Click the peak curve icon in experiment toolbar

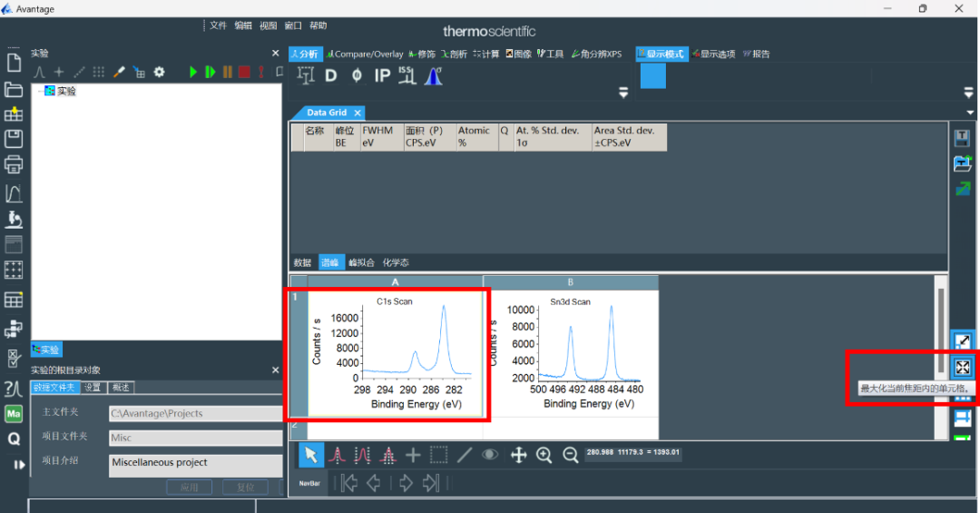point(39,72)
